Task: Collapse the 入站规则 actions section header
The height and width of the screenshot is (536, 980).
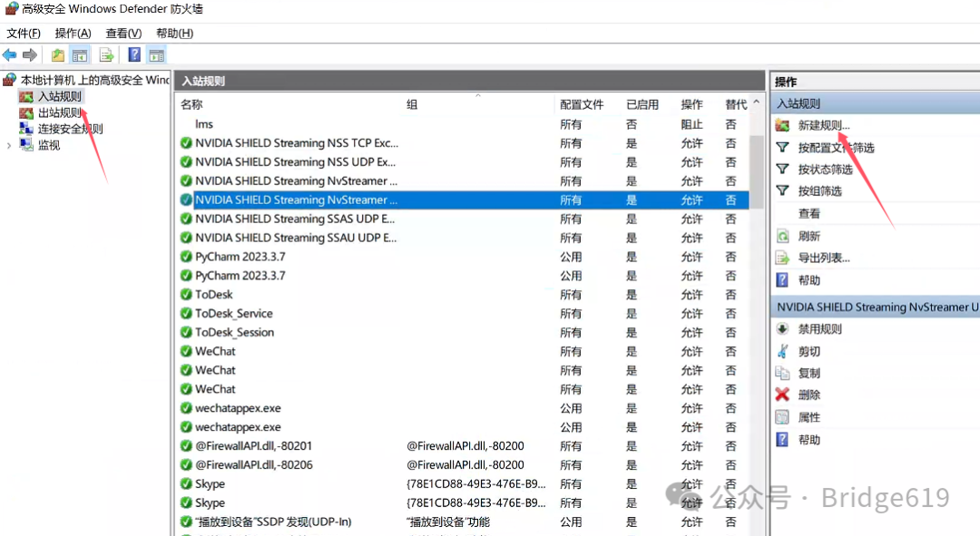Action: pyautogui.click(x=875, y=103)
